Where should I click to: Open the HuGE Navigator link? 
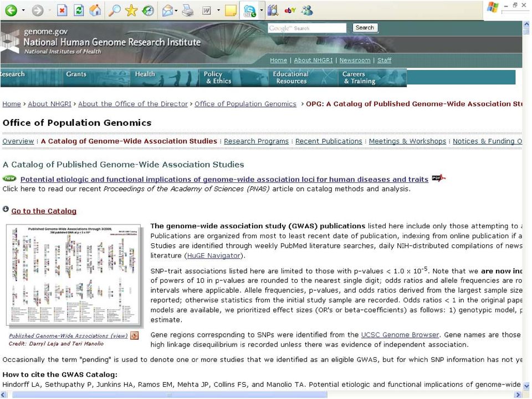click(214, 255)
